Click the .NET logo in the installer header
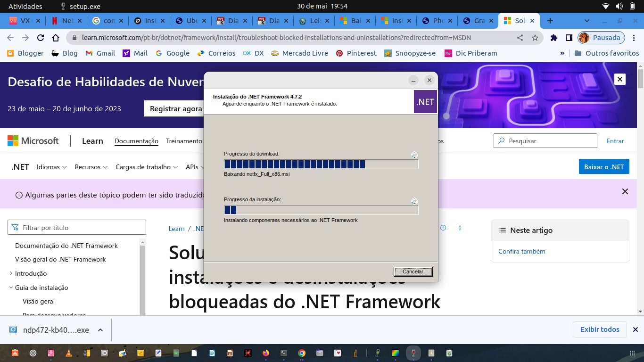Screen dimensions: 644x362 click(425, 102)
